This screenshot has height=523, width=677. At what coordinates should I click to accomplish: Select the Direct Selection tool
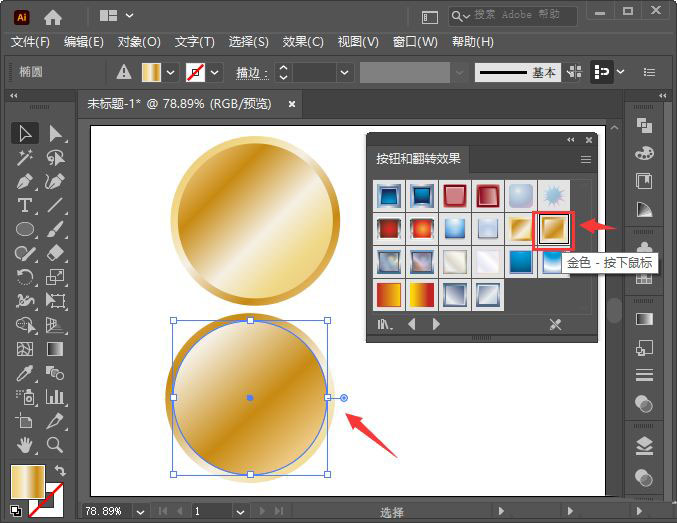coord(56,133)
